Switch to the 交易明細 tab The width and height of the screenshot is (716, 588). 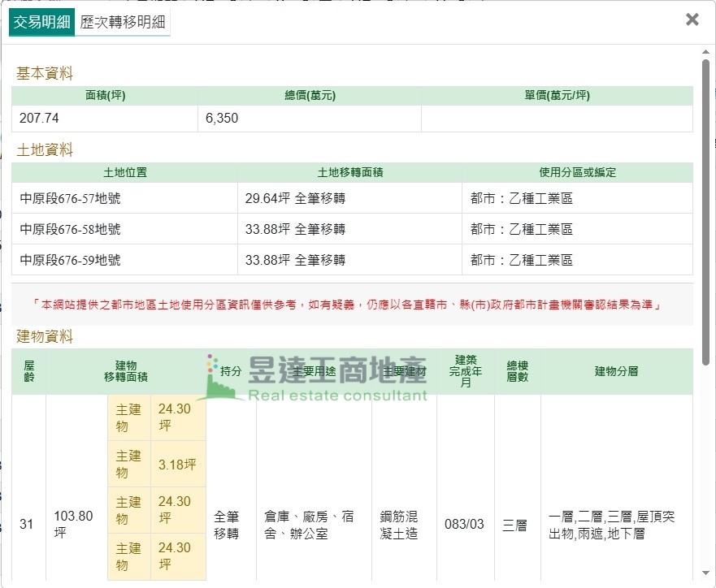click(41, 23)
